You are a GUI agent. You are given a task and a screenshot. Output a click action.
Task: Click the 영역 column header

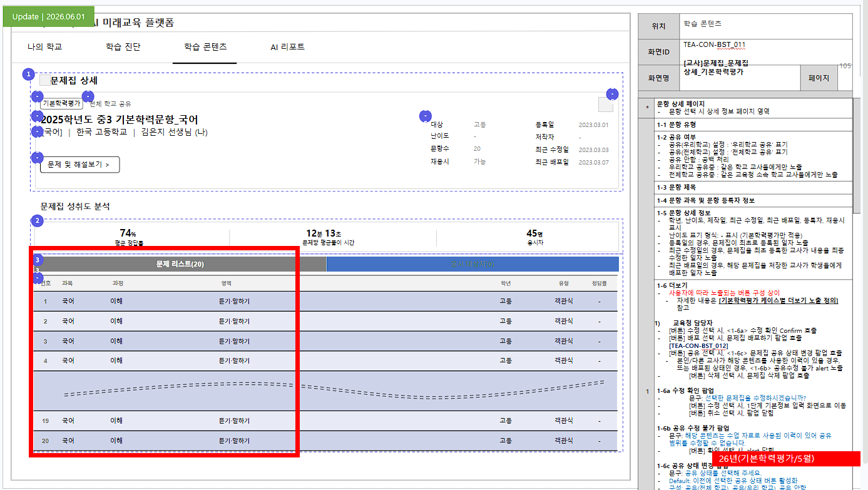click(x=227, y=283)
